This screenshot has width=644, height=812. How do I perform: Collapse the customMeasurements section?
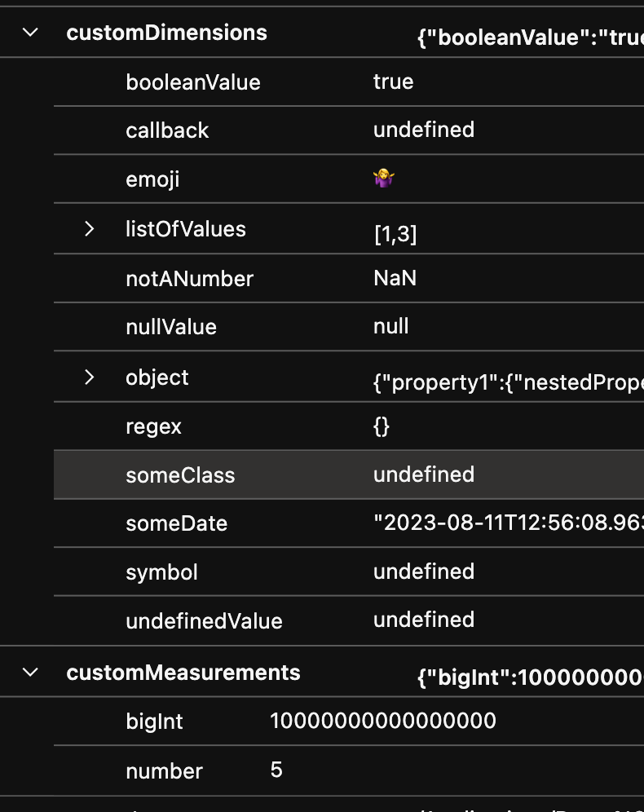coord(29,672)
